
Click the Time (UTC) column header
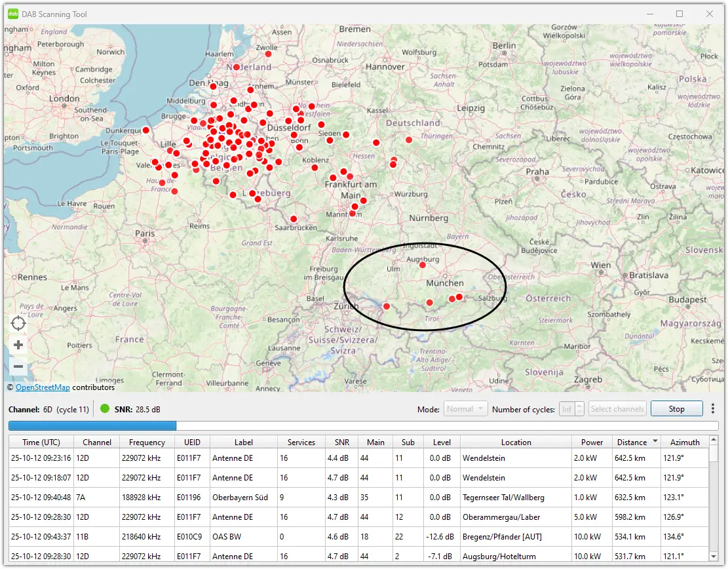coord(41,442)
